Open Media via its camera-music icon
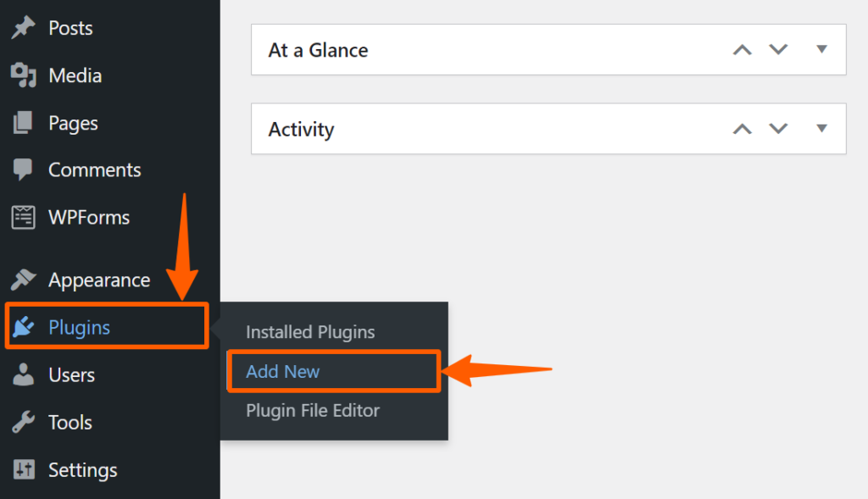Screen dimensions: 868x499 pyautogui.click(x=23, y=75)
